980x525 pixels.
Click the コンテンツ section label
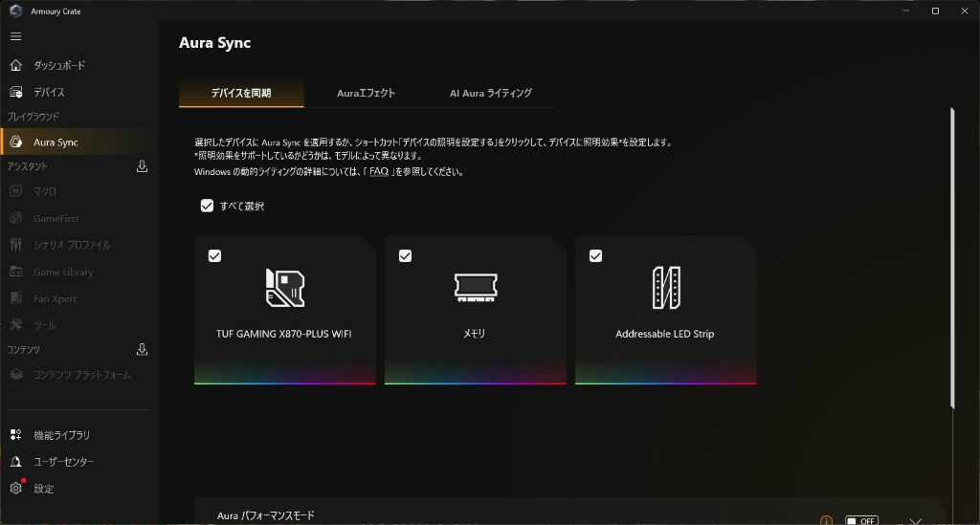tap(23, 350)
